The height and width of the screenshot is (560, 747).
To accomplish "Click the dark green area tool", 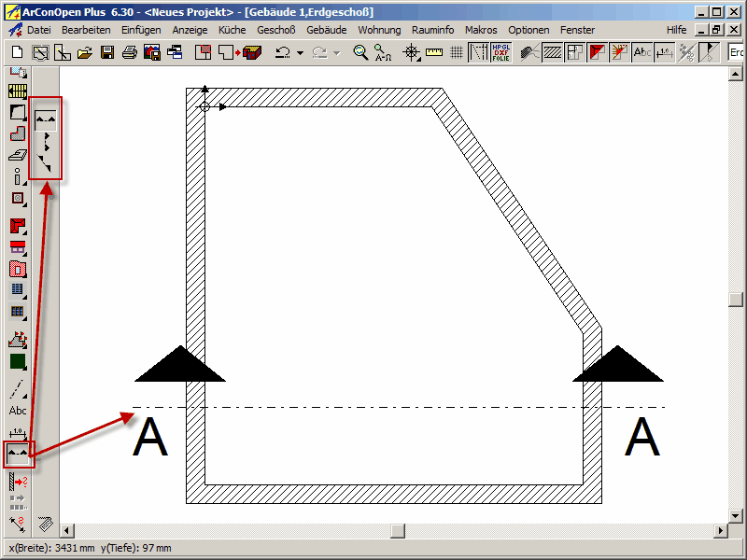I will [x=18, y=361].
